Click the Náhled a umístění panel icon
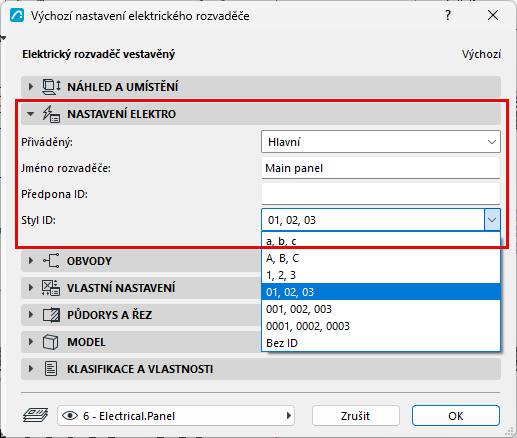 pyautogui.click(x=51, y=87)
